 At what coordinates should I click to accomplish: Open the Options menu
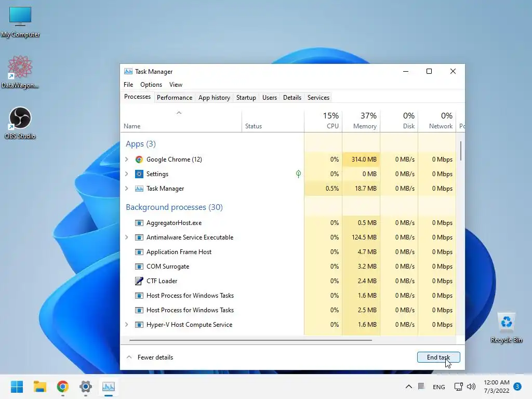click(x=151, y=85)
